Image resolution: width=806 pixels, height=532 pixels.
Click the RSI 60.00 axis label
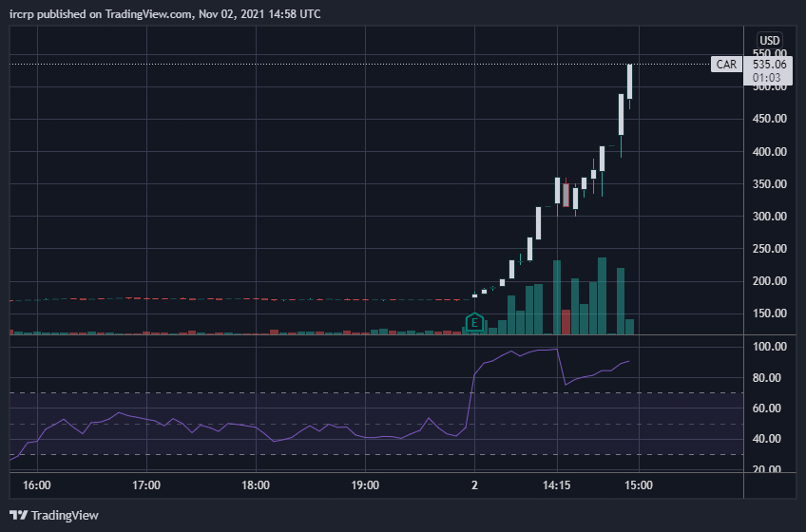coord(766,408)
